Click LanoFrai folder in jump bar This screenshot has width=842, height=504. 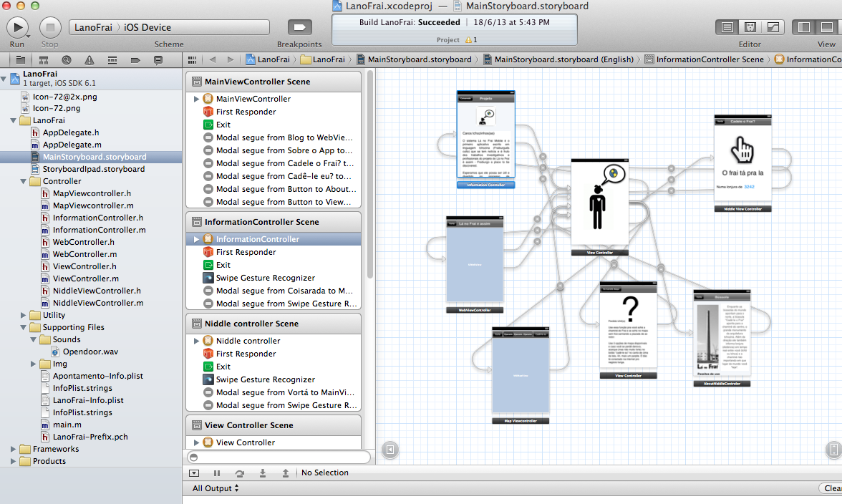click(x=323, y=59)
